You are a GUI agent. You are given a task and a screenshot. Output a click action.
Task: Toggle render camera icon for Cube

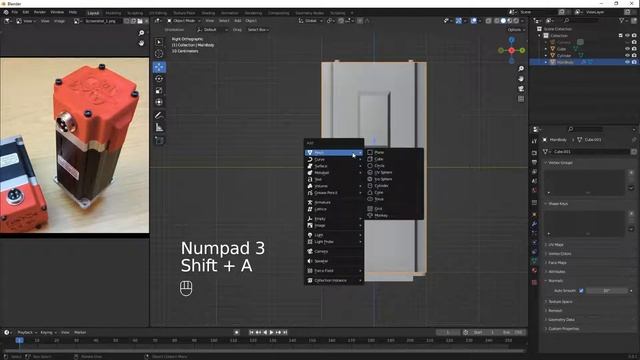pyautogui.click(x=634, y=49)
